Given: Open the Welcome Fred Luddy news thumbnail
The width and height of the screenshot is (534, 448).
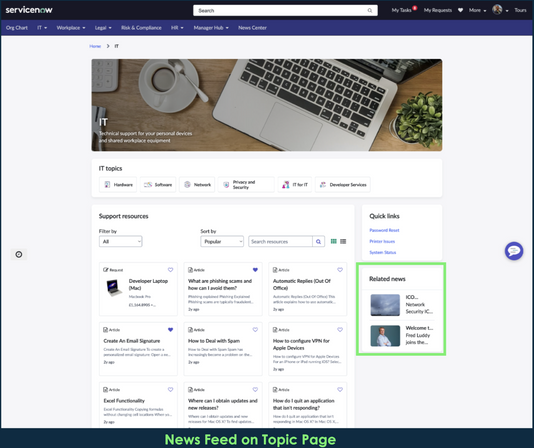Looking at the screenshot, I should pos(385,336).
